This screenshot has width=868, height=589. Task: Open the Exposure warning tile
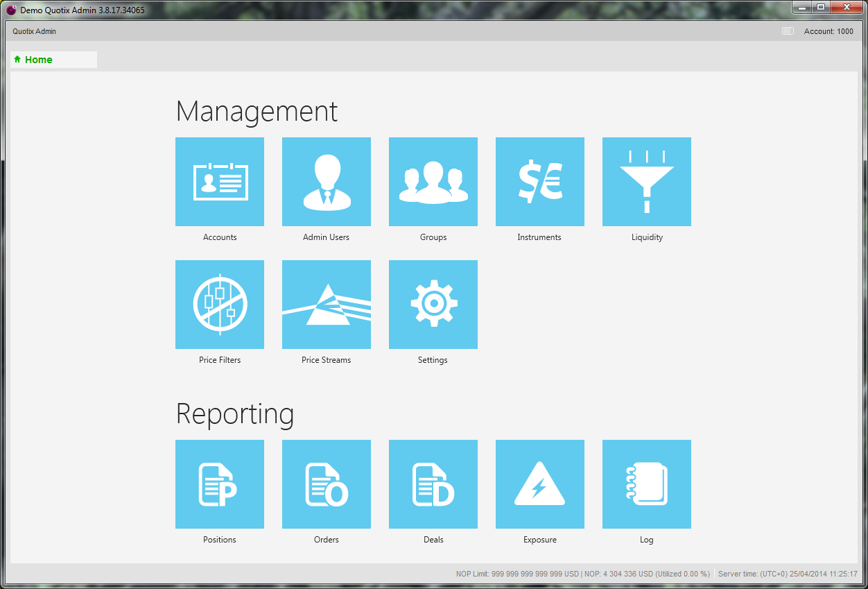(540, 484)
